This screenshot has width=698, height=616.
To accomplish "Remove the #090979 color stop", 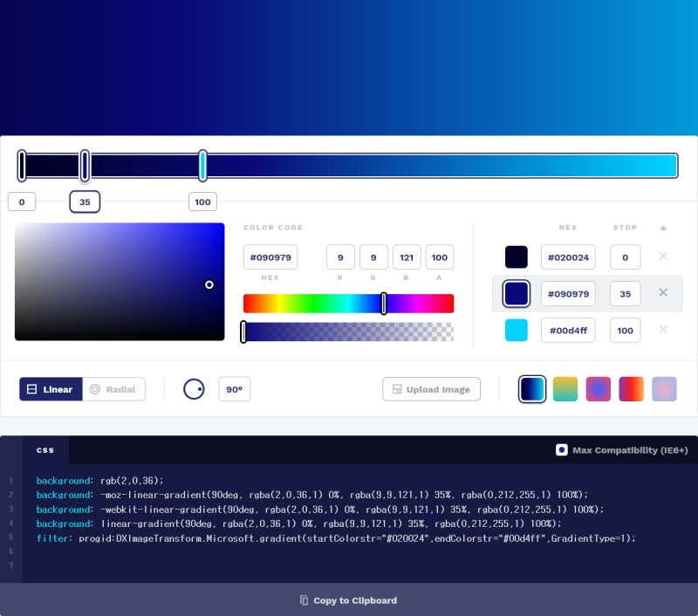I will coord(663,292).
